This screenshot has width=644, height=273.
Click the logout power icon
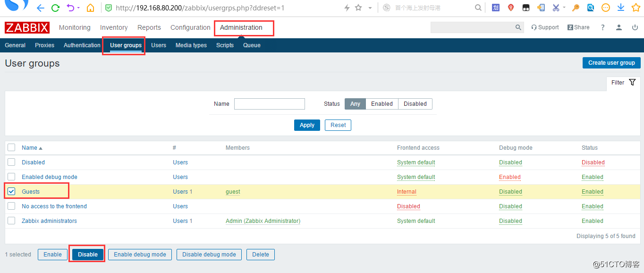[x=635, y=27]
